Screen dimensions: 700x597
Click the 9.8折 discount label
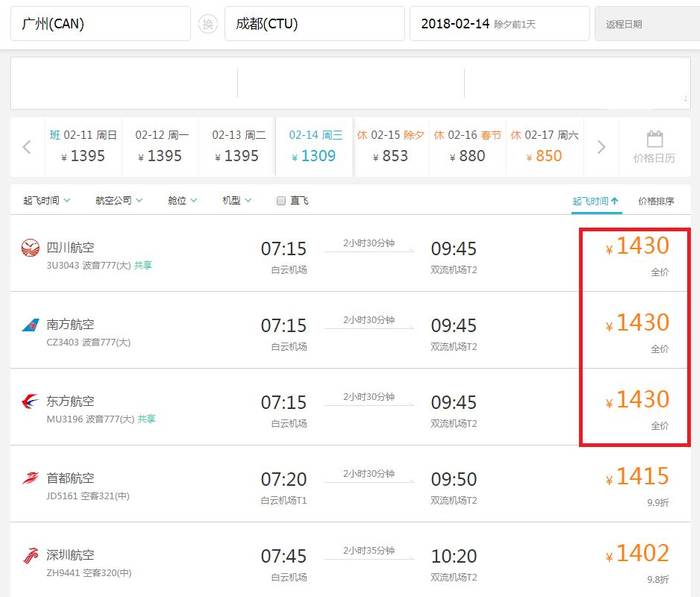pos(658,580)
